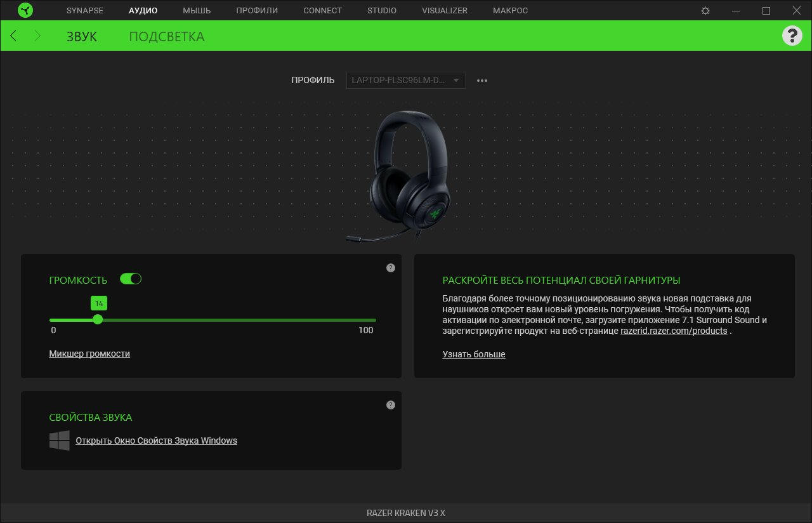Screen dimensions: 812x523
Task: Open the CONNECT tab
Action: tap(322, 11)
